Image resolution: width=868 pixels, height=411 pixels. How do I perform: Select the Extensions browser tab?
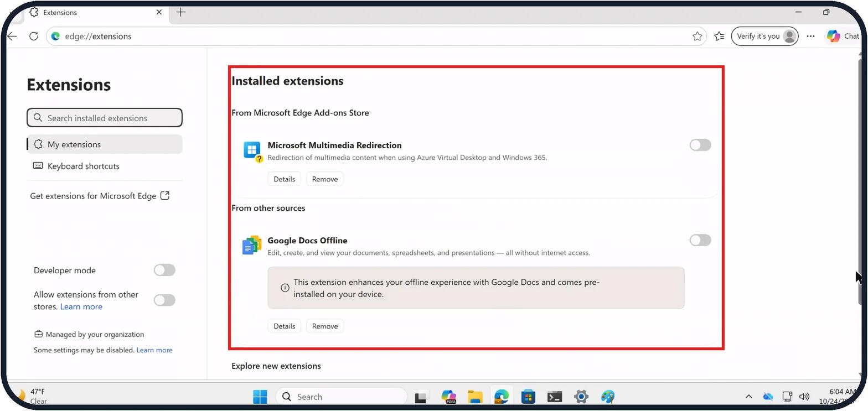pyautogui.click(x=96, y=12)
